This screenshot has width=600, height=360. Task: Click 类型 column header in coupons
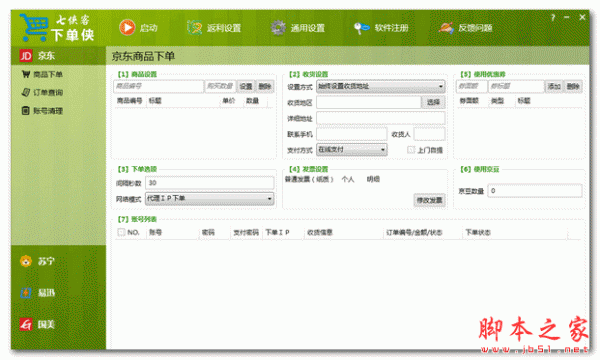(x=497, y=101)
